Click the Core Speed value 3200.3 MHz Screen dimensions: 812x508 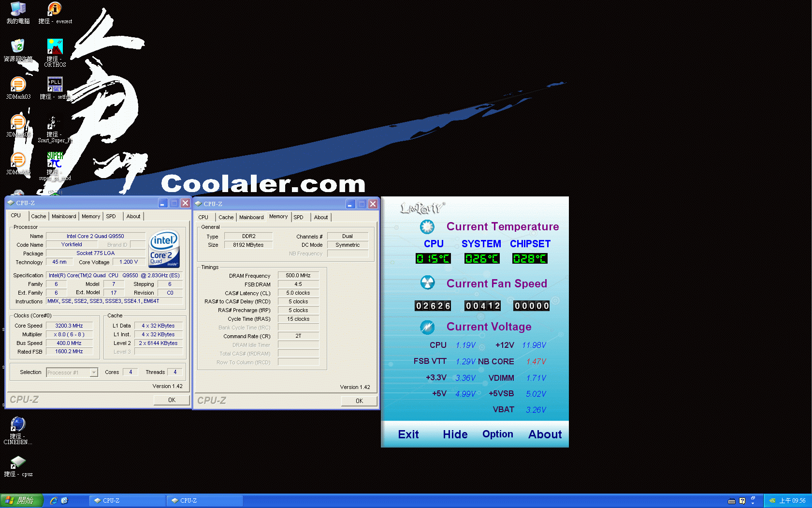69,326
